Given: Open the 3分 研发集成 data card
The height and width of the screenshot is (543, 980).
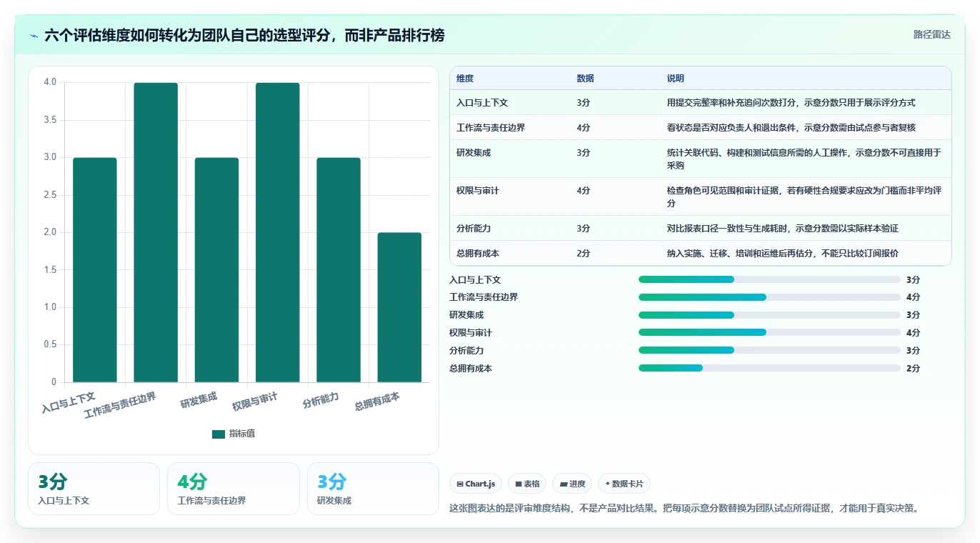Looking at the screenshot, I should click(373, 489).
